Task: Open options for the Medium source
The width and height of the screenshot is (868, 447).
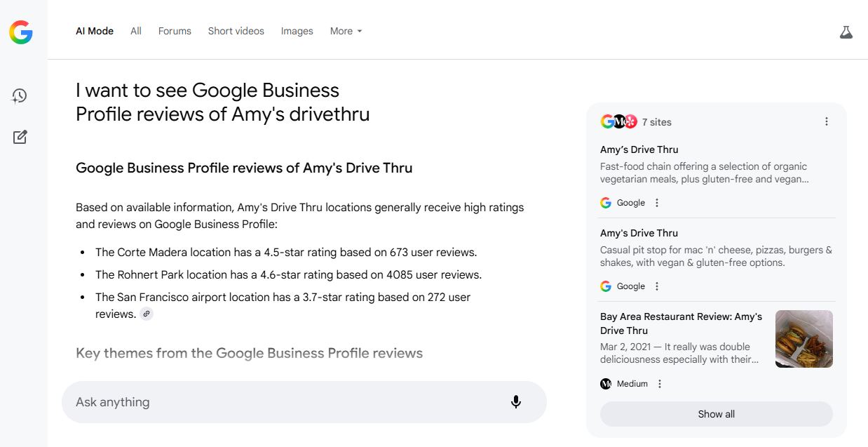Action: (x=660, y=384)
